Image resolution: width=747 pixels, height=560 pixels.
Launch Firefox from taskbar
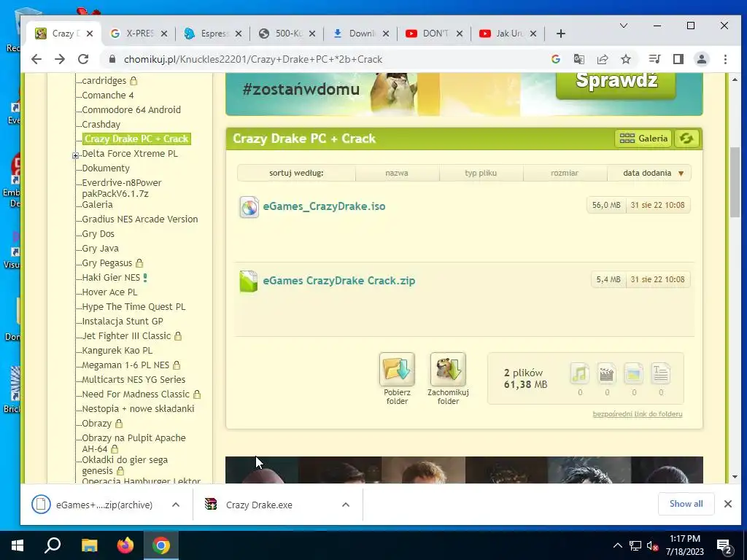click(125, 545)
